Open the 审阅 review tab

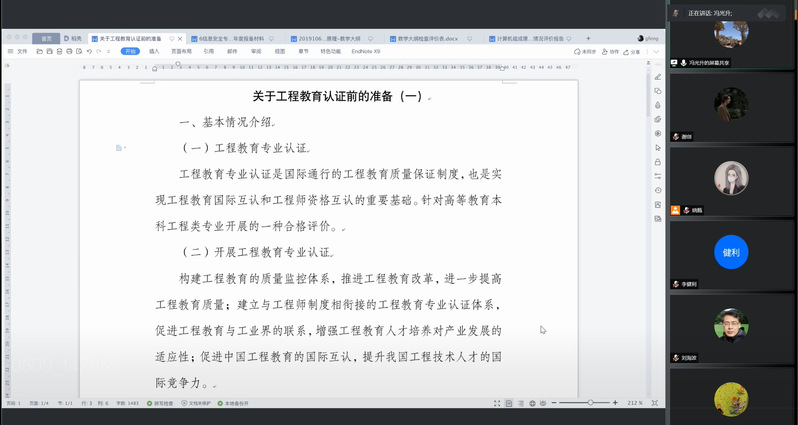(x=256, y=50)
